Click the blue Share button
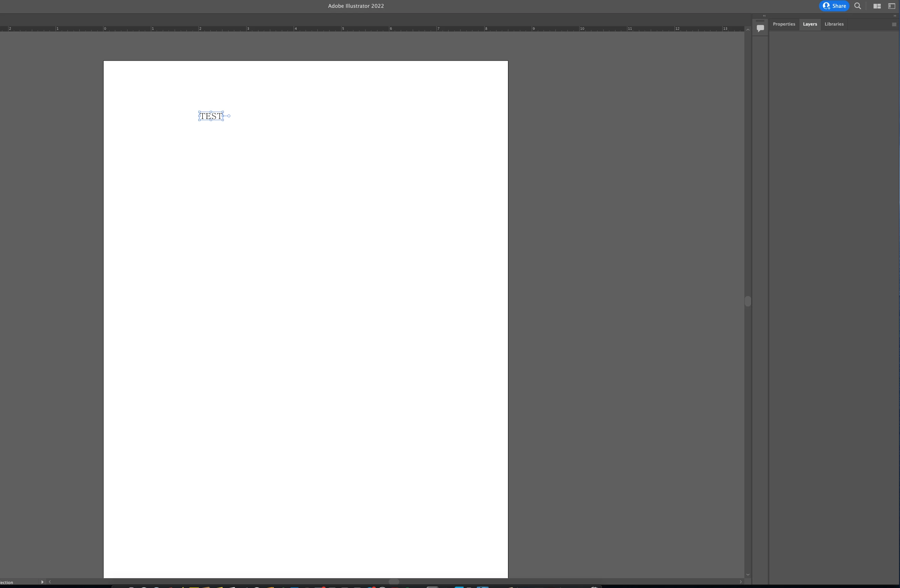The width and height of the screenshot is (900, 588). 834,6
